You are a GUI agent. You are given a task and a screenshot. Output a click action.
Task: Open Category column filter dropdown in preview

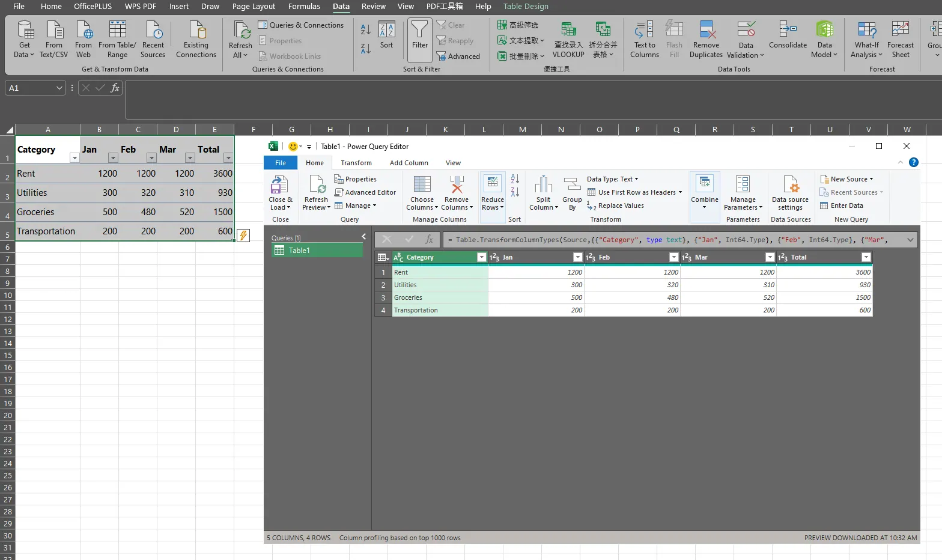pyautogui.click(x=481, y=257)
